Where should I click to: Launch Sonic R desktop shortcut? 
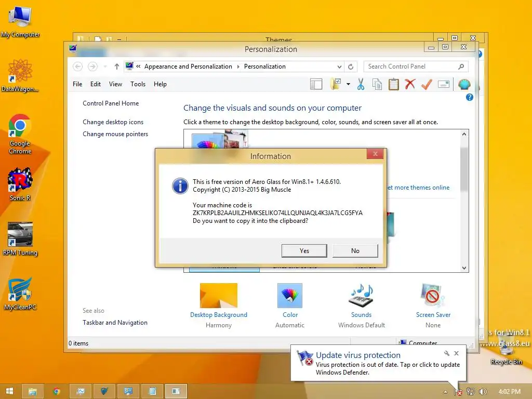coord(20,184)
